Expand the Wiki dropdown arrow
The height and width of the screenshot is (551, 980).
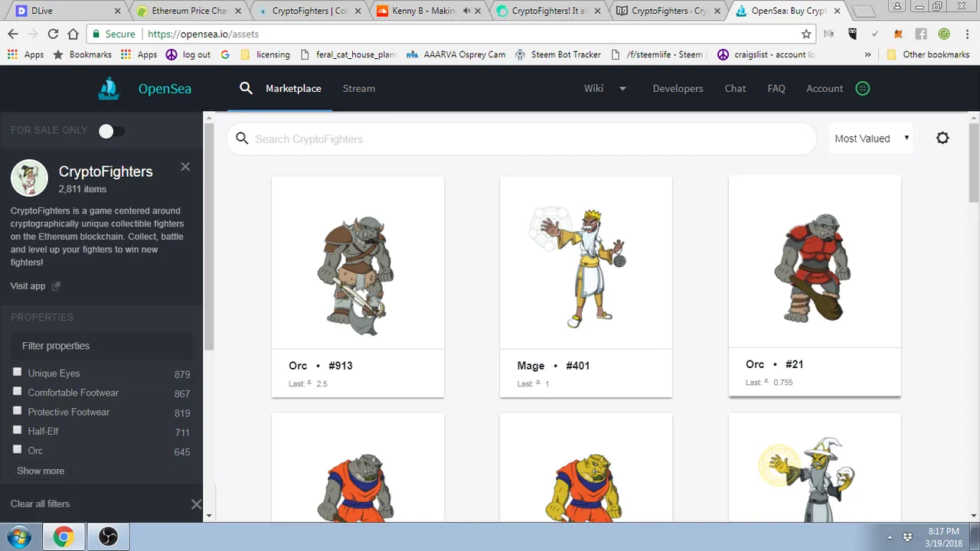tap(622, 89)
